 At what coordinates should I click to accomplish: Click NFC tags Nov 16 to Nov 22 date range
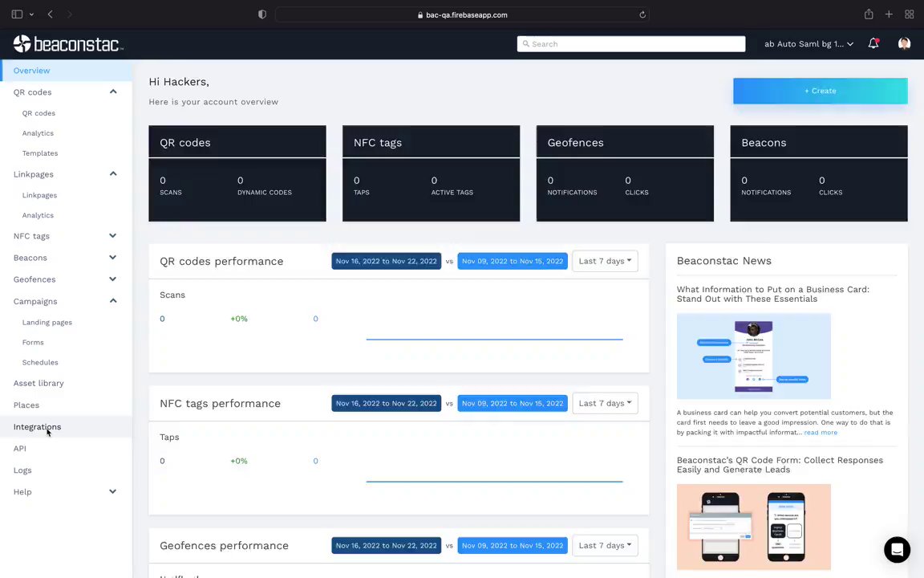[x=386, y=403]
